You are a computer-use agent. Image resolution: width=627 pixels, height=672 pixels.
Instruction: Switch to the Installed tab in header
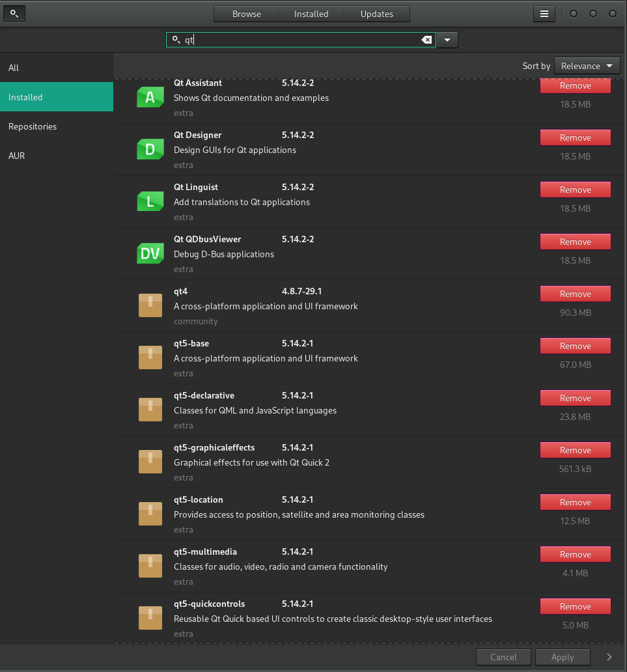tap(311, 14)
